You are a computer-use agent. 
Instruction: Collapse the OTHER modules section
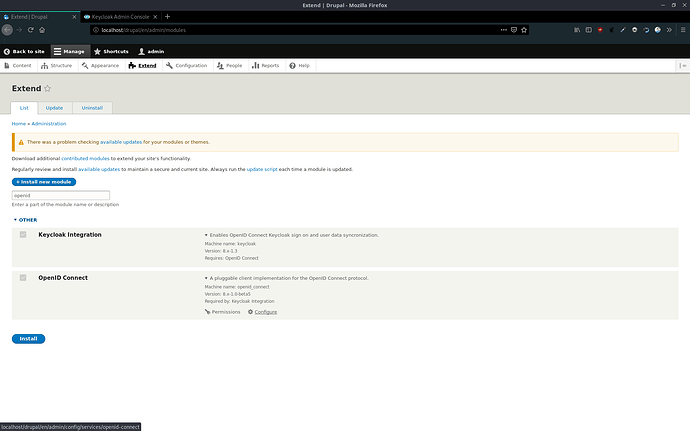(26, 220)
